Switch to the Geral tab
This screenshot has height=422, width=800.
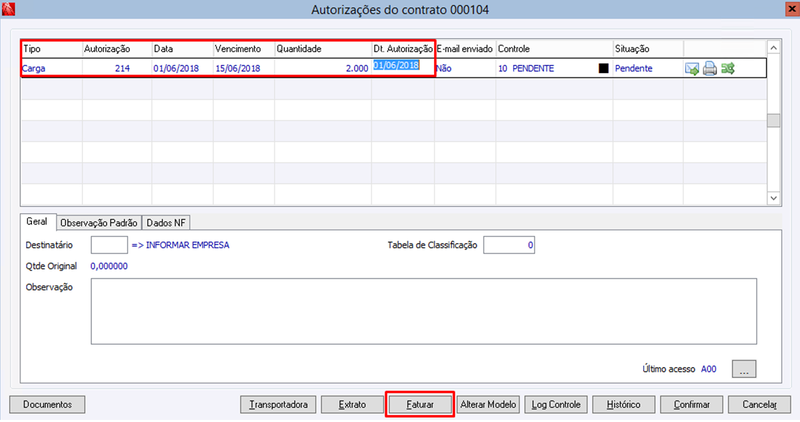tap(37, 222)
